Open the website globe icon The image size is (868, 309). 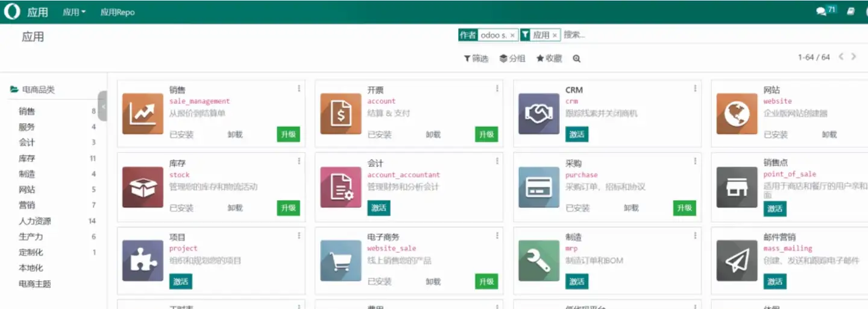737,113
